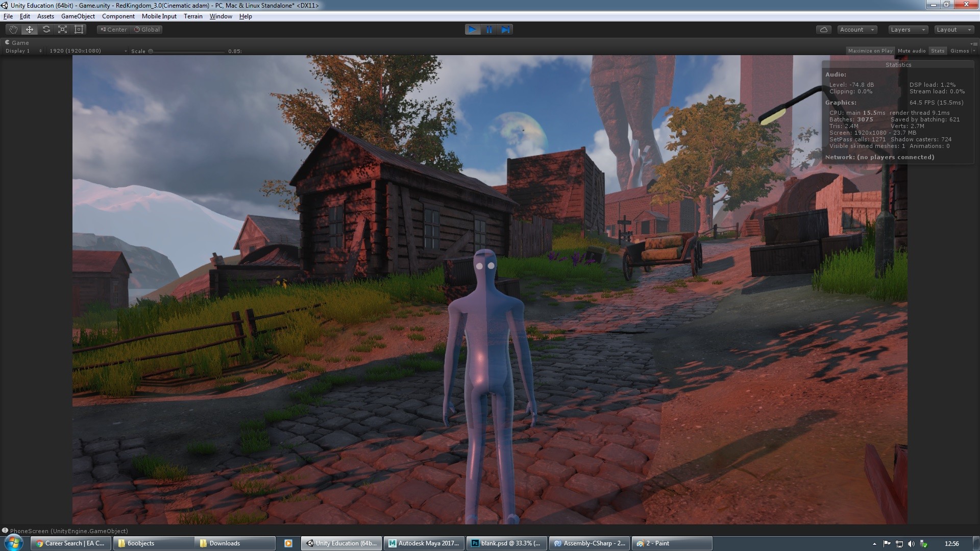The height and width of the screenshot is (551, 980).
Task: Select the Move tool
Action: coord(30,30)
